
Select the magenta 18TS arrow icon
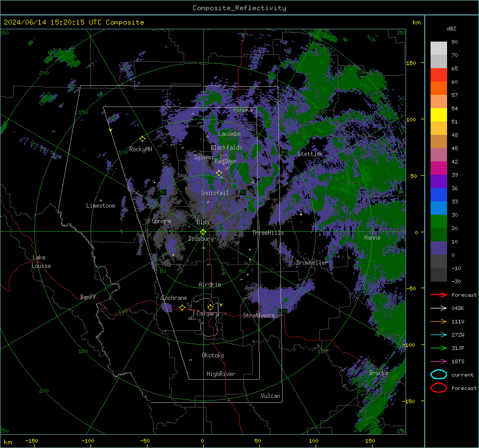[439, 361]
